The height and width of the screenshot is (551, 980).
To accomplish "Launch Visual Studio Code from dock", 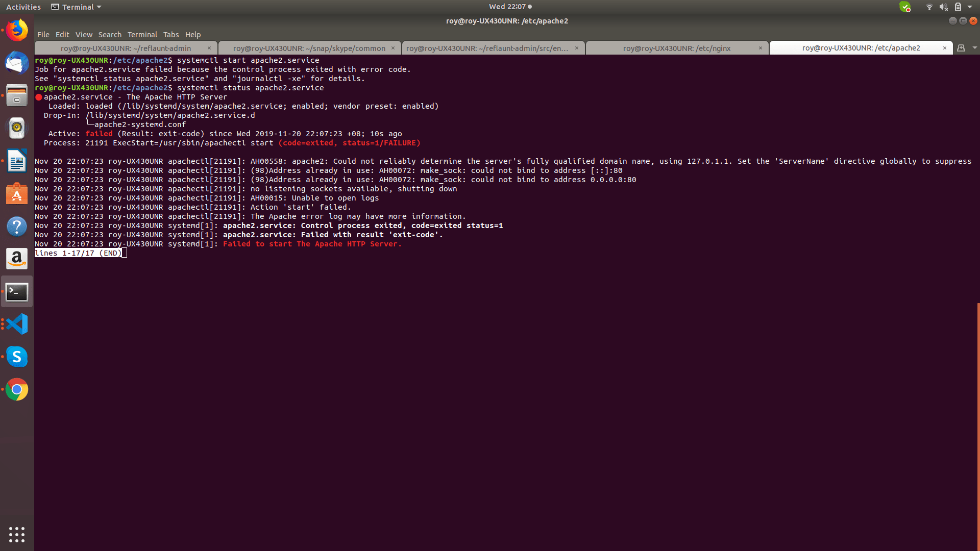I will (x=17, y=324).
